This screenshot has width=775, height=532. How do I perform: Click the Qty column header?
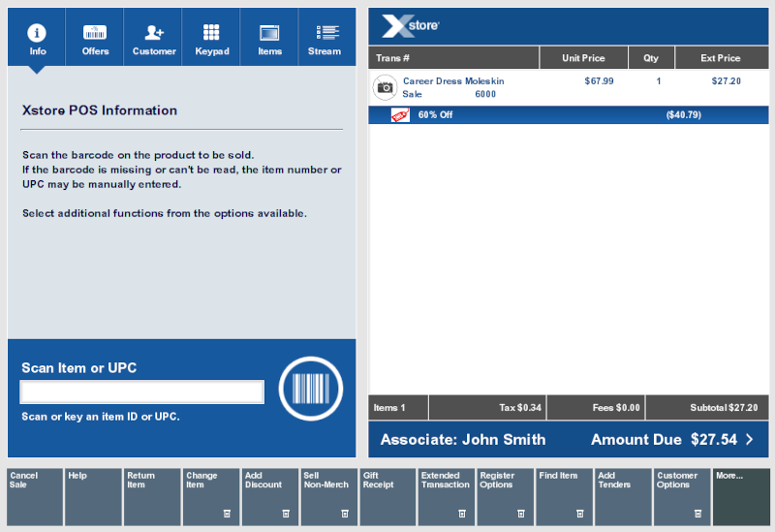point(651,58)
